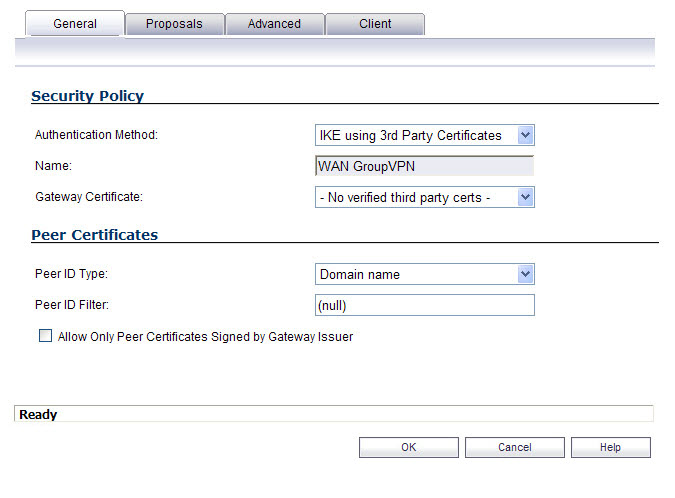Select the Client tab
Image resolution: width=675 pixels, height=498 pixels.
[375, 24]
